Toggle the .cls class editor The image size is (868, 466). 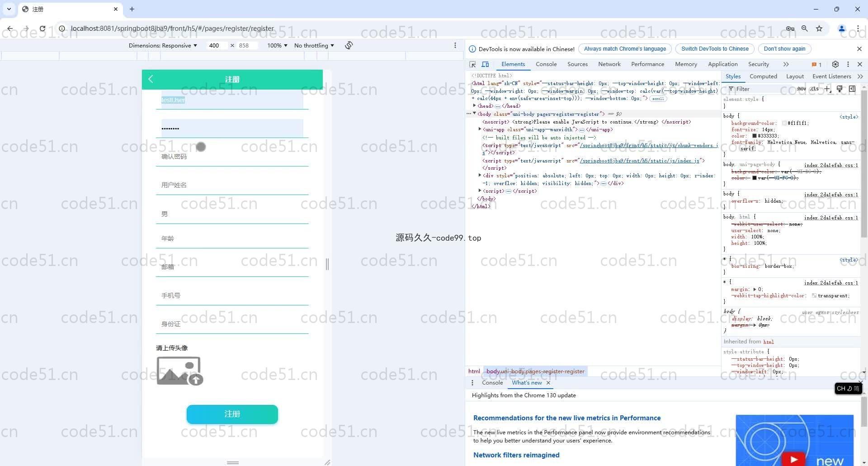815,89
